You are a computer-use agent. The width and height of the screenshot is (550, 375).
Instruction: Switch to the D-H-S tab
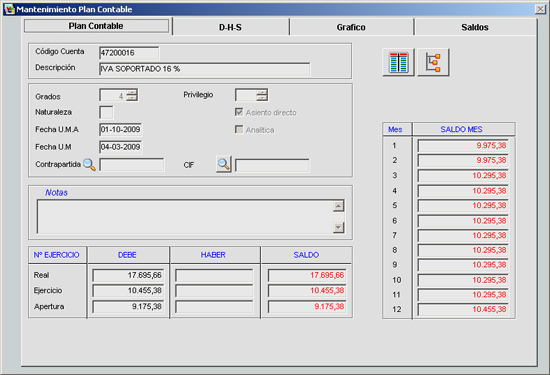(x=230, y=27)
